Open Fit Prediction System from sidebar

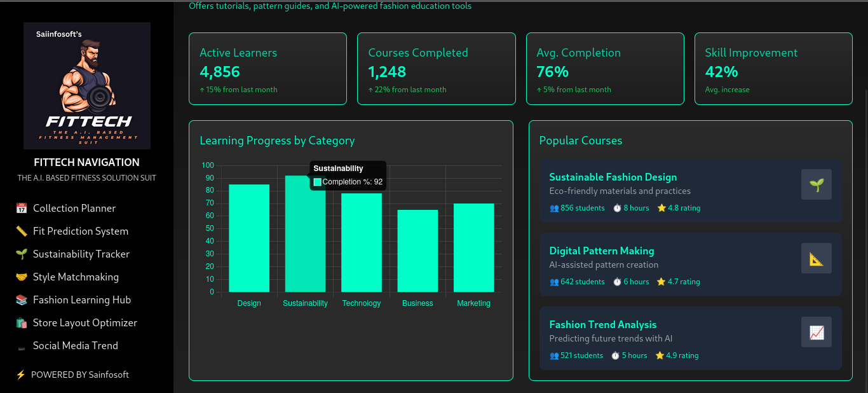pos(81,231)
